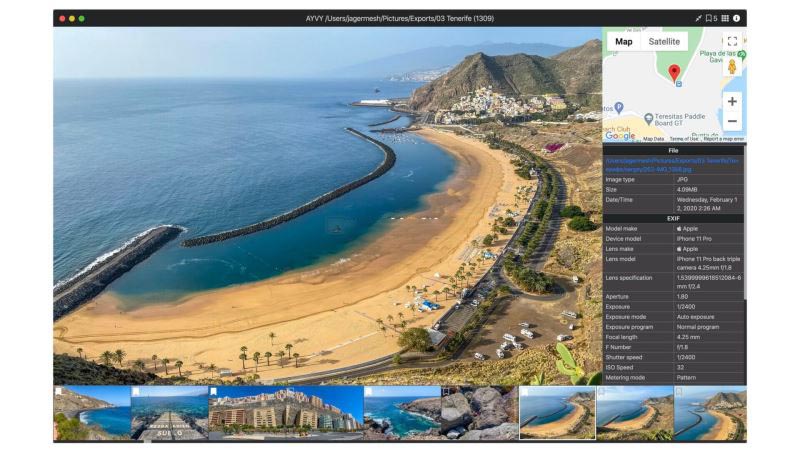Open the bookmarks list showing 5
Screen dimensions: 800x450
711,18
